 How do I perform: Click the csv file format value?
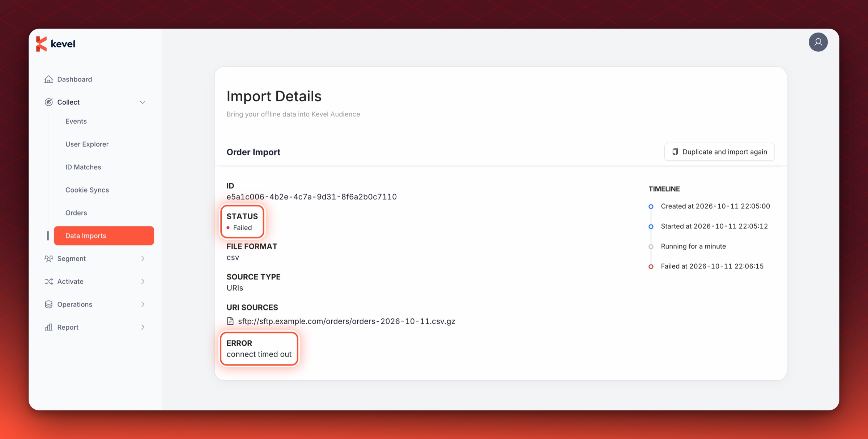point(233,257)
